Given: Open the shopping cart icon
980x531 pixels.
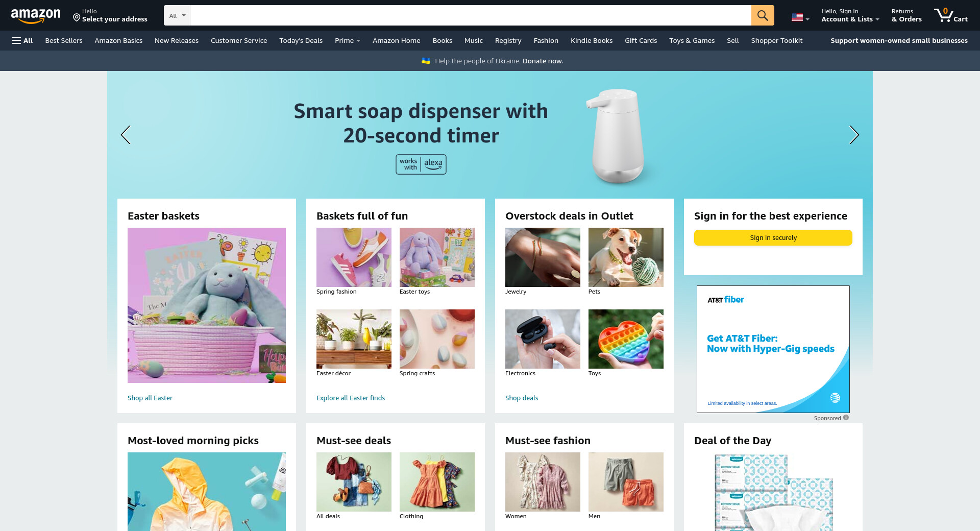Looking at the screenshot, I should tap(950, 15).
